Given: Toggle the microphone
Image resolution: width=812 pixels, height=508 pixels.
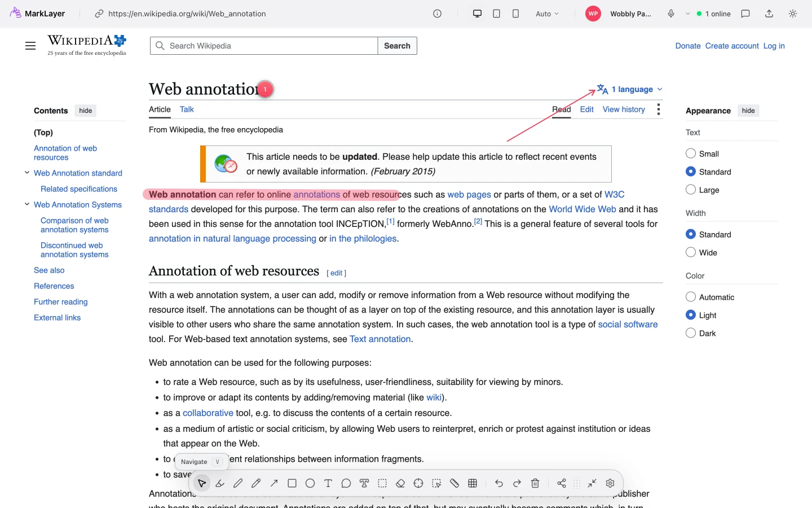Looking at the screenshot, I should [x=671, y=14].
